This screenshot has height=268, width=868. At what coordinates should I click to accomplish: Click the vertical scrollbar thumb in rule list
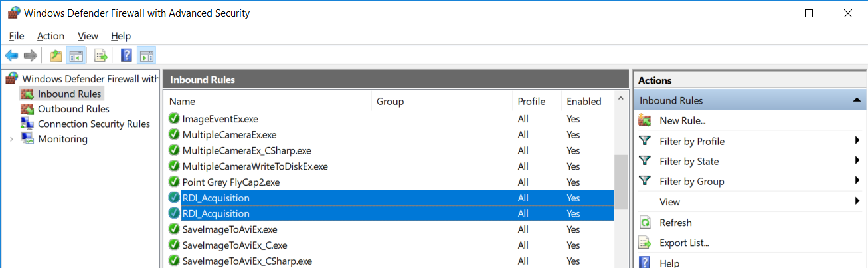[x=620, y=182]
